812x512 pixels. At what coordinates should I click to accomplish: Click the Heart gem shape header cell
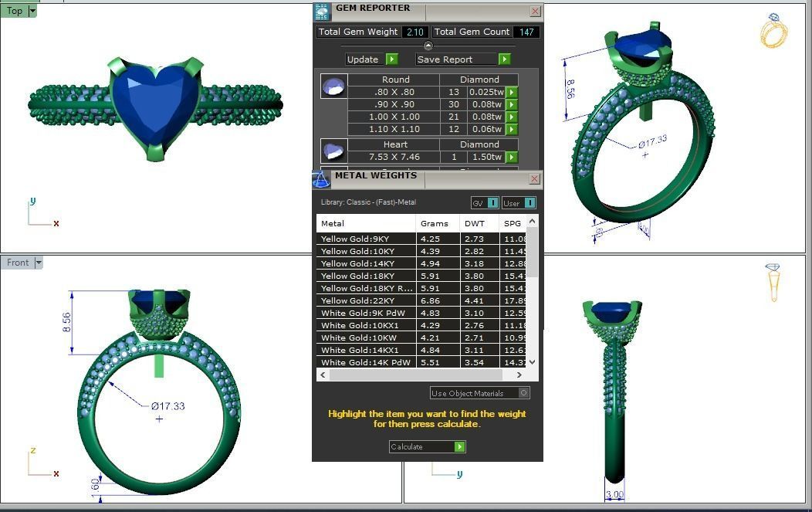(x=394, y=144)
